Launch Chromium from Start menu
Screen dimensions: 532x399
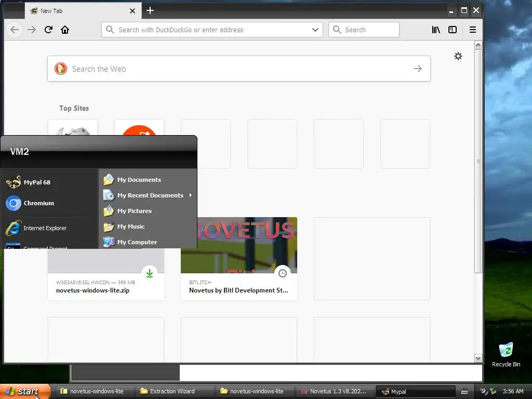(49, 203)
